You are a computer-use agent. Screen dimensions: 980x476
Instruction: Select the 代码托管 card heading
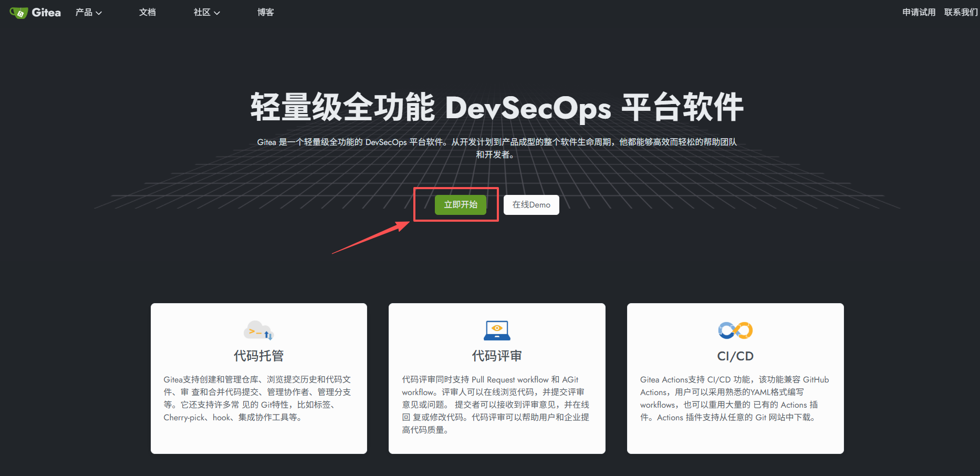click(259, 356)
